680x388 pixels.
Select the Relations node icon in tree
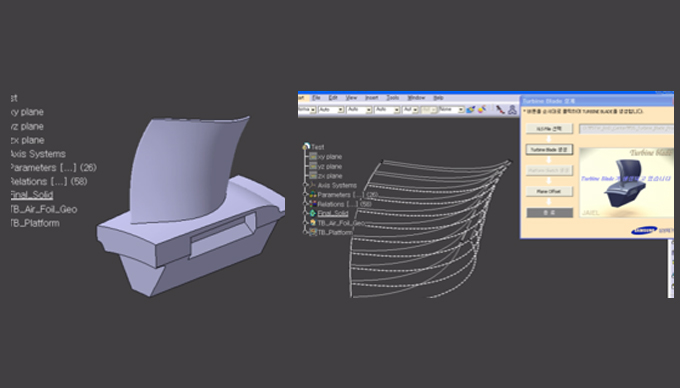pos(313,204)
